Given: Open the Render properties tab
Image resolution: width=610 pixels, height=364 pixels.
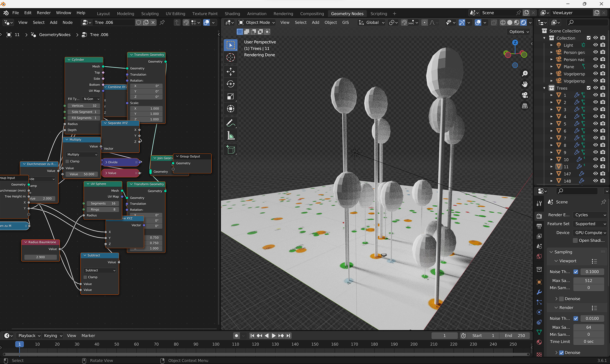Looking at the screenshot, I should point(539,216).
